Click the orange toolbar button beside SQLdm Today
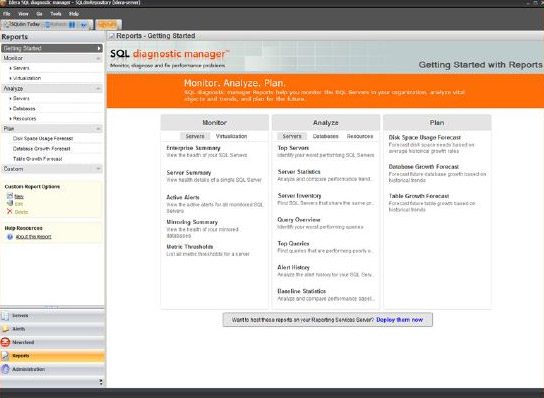The width and height of the screenshot is (544, 398). [108, 24]
